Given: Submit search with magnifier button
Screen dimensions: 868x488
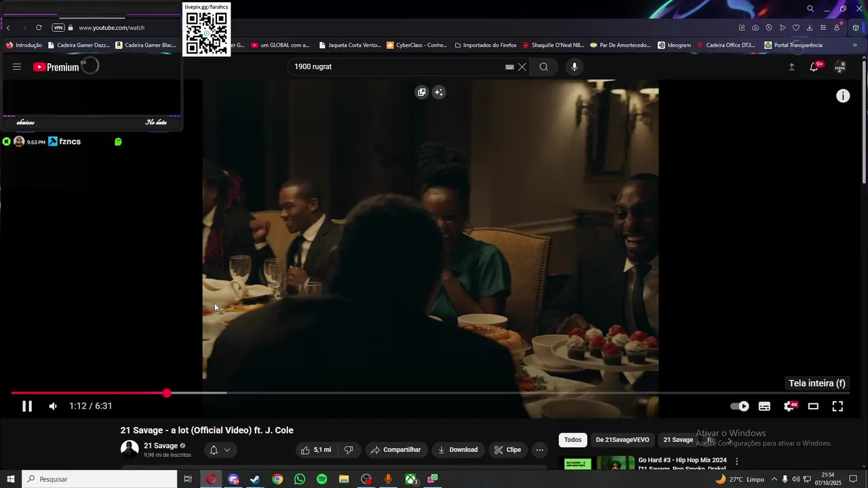Looking at the screenshot, I should (544, 67).
